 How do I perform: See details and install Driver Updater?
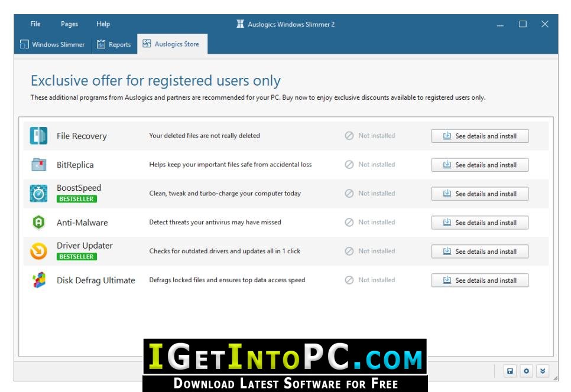[479, 251]
